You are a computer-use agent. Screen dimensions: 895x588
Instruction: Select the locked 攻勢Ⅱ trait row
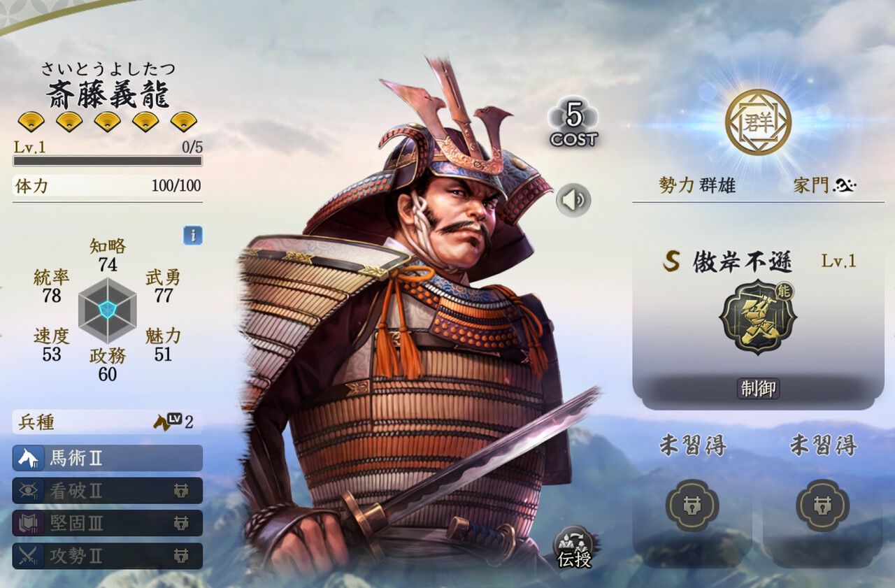108,556
